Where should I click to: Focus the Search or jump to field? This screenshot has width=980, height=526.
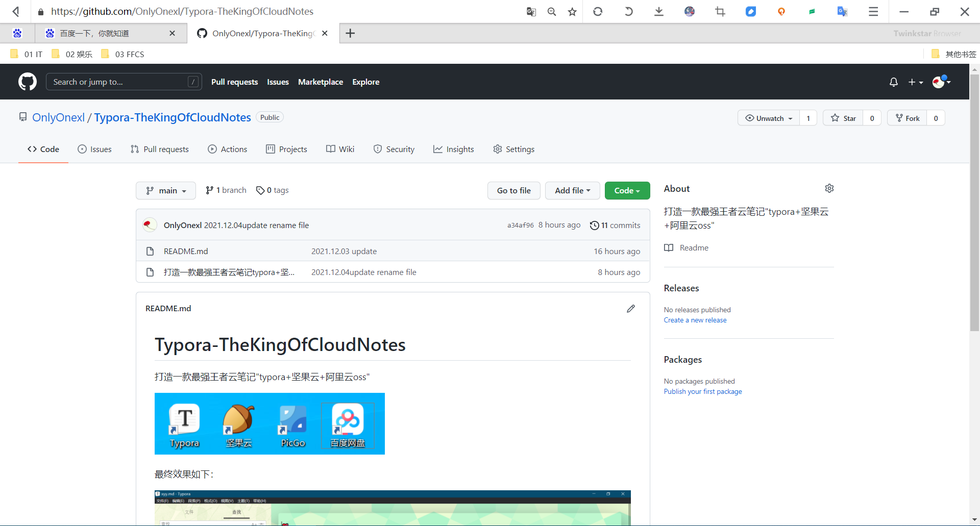pos(124,82)
